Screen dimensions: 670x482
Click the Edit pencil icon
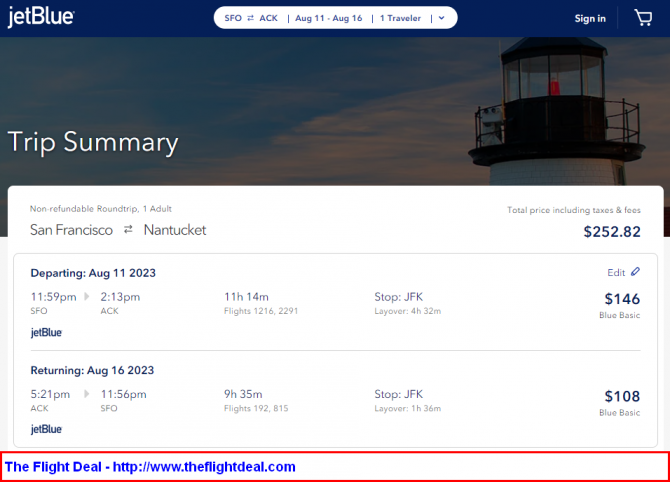tap(635, 272)
